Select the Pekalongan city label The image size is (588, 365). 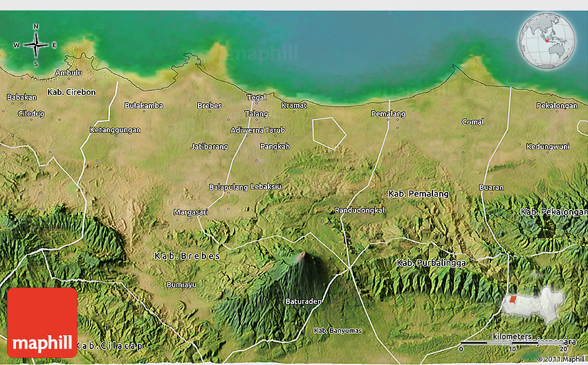[556, 106]
